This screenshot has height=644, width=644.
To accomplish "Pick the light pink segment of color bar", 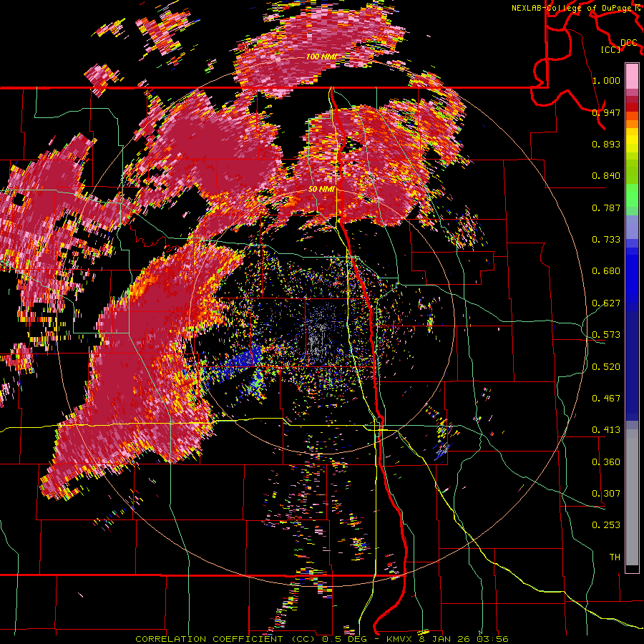I will pos(632,76).
